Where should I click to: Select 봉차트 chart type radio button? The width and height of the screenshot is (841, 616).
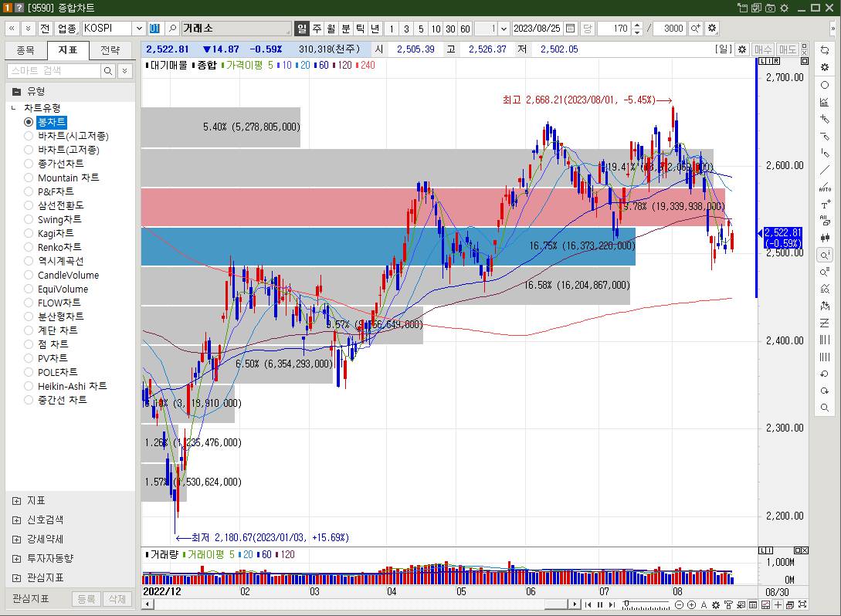(29, 122)
